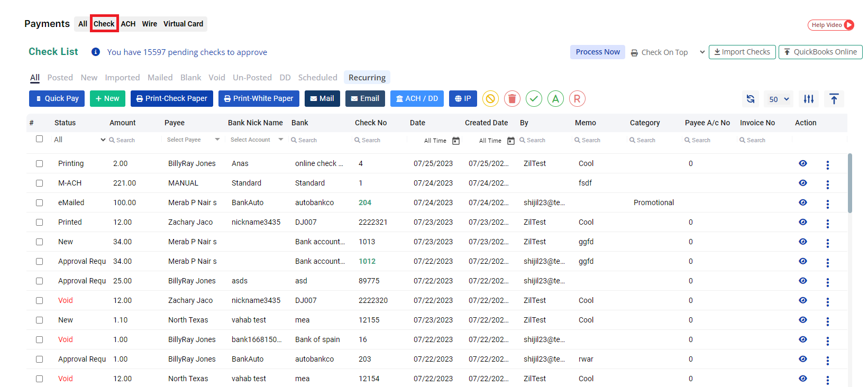This screenshot has height=387, width=868.
Task: Click the Import Checks button
Action: 742,52
